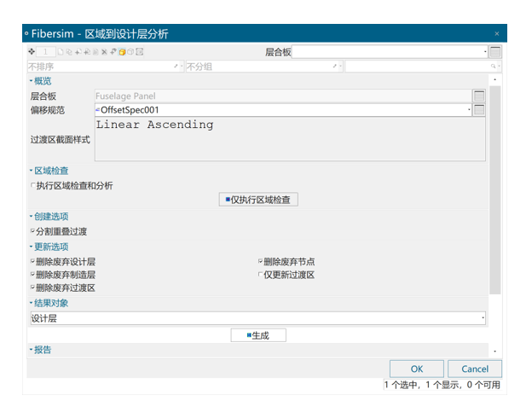Click the magnifier search icon in filter field

coord(493,67)
